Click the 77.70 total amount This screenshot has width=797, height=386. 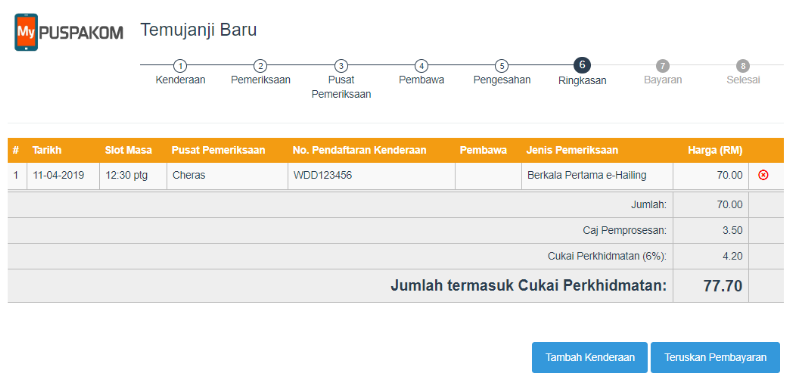[x=723, y=286]
